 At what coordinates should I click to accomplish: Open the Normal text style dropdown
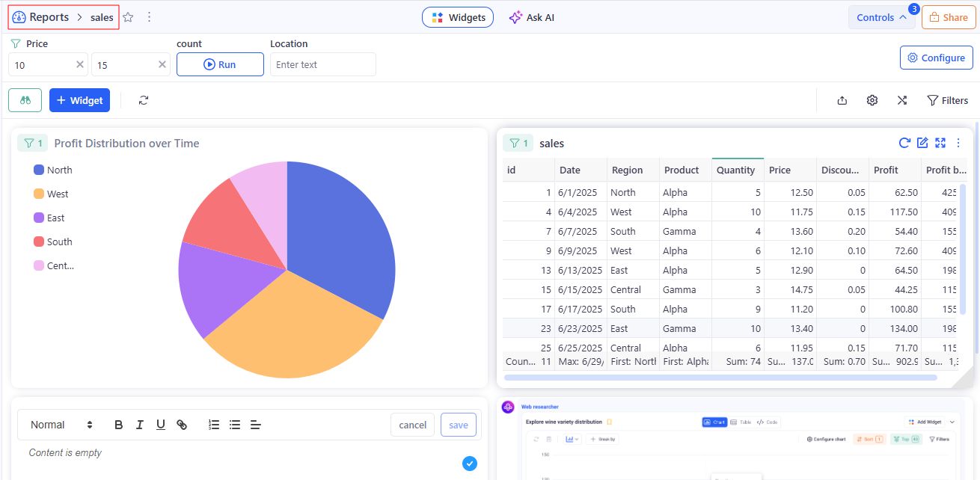pos(61,425)
